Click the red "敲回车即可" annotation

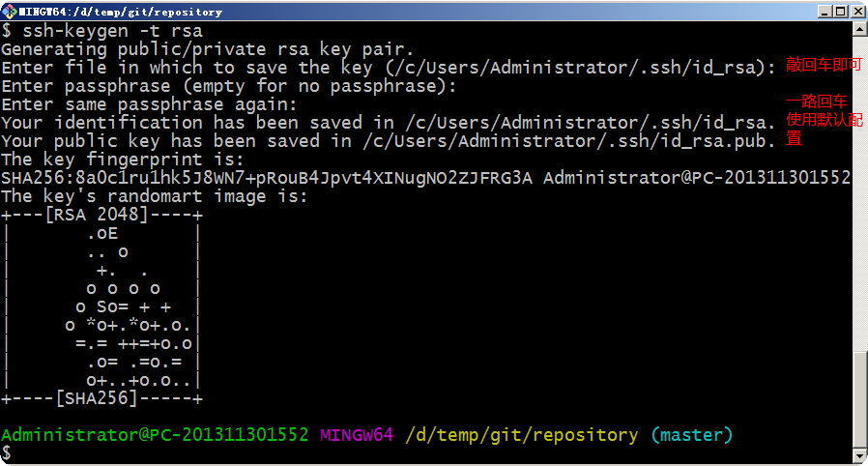(x=822, y=65)
